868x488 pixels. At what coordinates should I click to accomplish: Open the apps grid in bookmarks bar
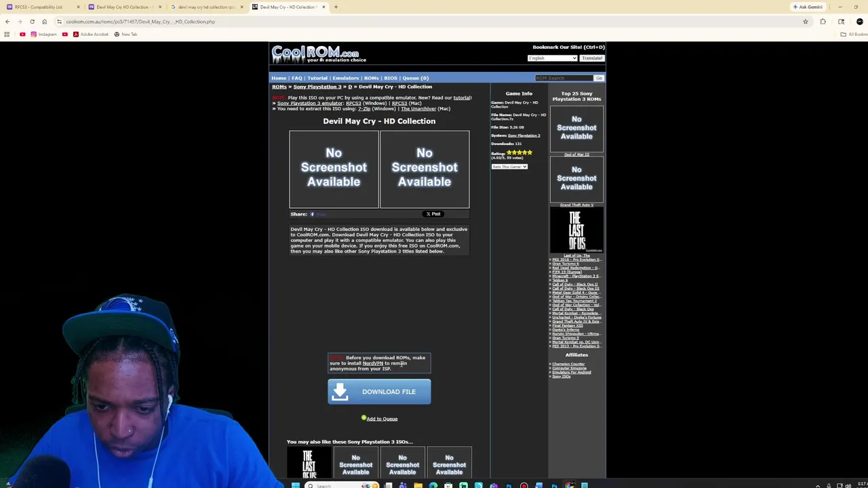click(7, 34)
